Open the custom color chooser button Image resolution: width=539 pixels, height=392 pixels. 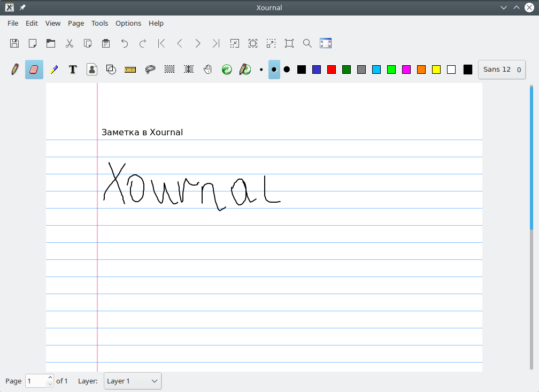[x=467, y=70]
